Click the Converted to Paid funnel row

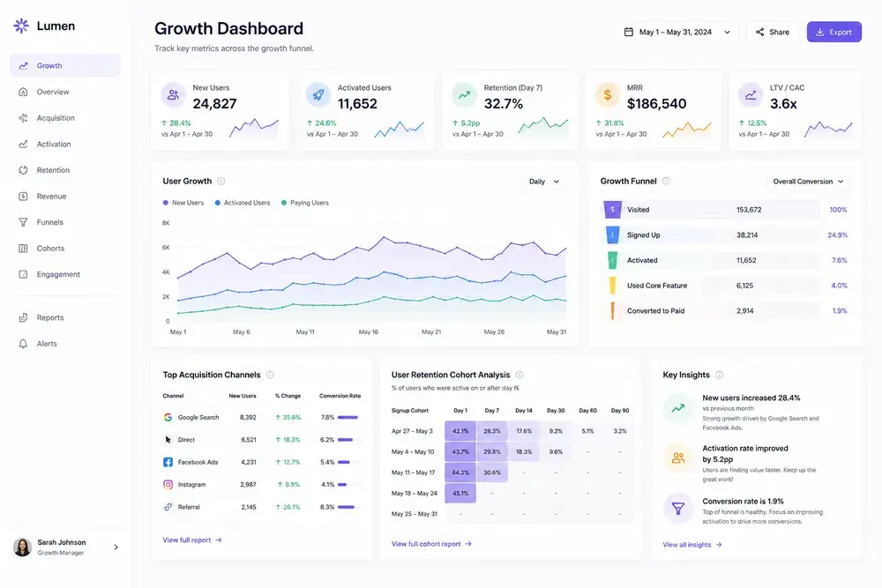point(725,311)
